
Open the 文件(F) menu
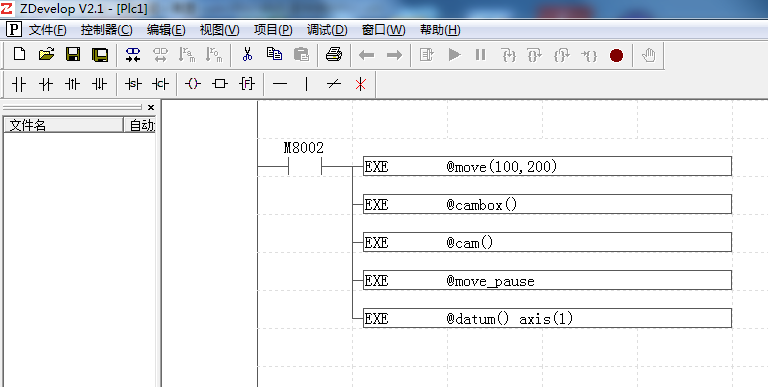(48, 30)
